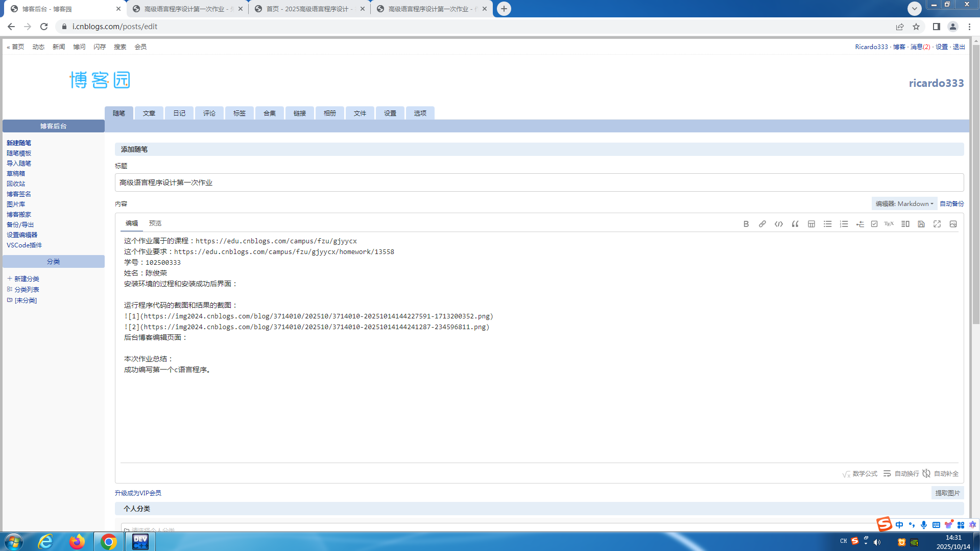Click the volume speaker tray icon
The height and width of the screenshot is (551, 980).
[877, 542]
